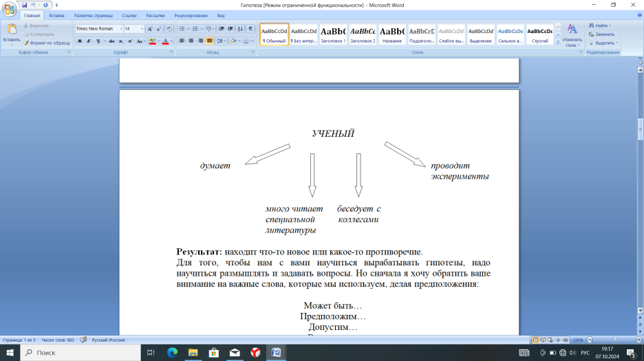Open the font size 14 dropdown
Image resolution: width=644 pixels, height=361 pixels.
coord(142,29)
